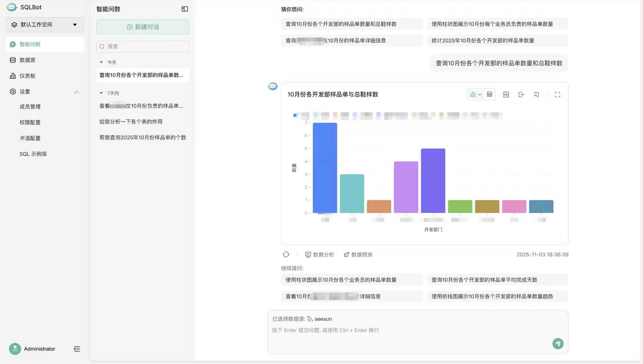Open SQL 示例库 under settings
Image resolution: width=643 pixels, height=364 pixels.
pyautogui.click(x=33, y=154)
